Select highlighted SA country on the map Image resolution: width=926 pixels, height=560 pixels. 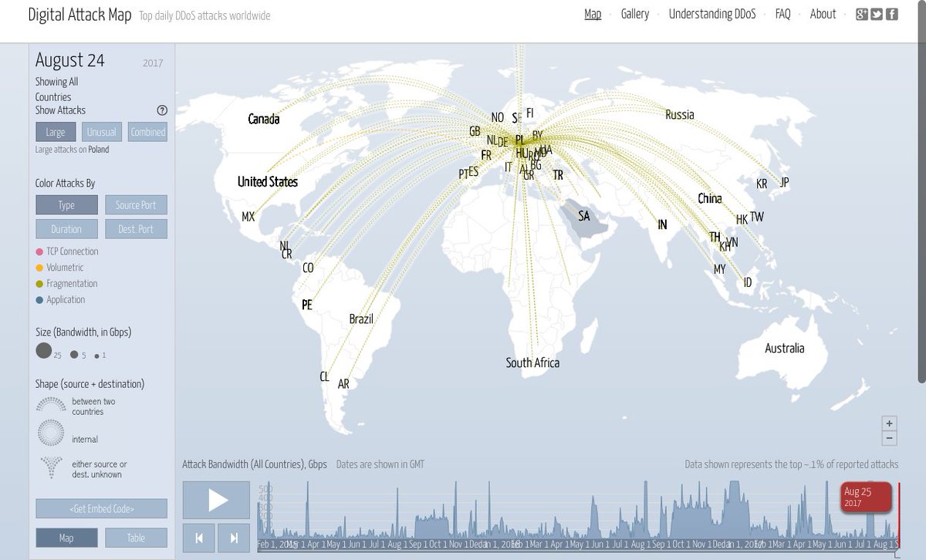coord(585,218)
